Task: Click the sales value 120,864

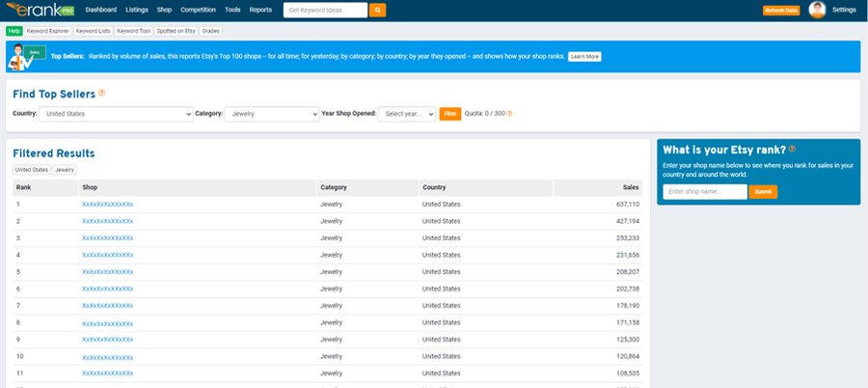Action: 628,356
